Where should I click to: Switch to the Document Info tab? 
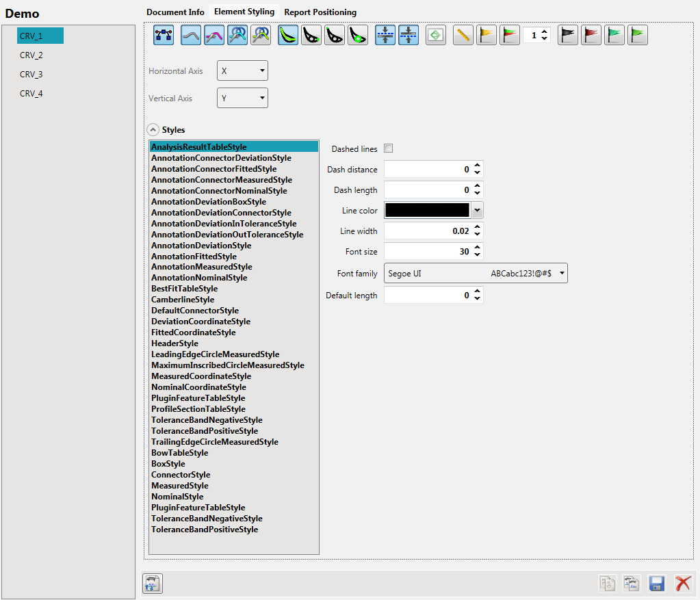pyautogui.click(x=175, y=12)
